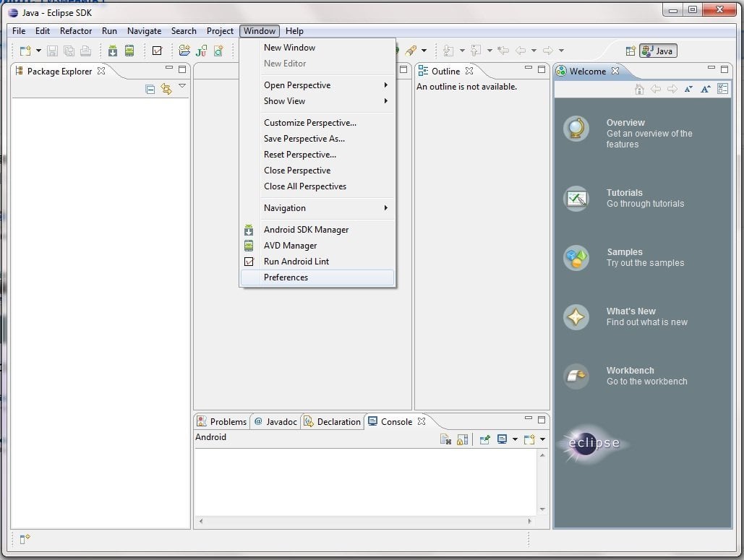
Task: Click the Collapse All icon in Package Explorer
Action: pyautogui.click(x=150, y=90)
